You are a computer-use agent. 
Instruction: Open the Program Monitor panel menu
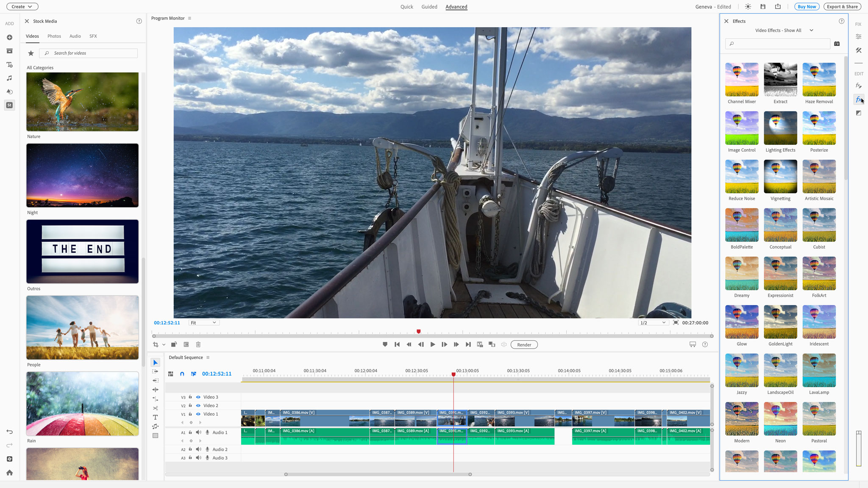(189, 18)
